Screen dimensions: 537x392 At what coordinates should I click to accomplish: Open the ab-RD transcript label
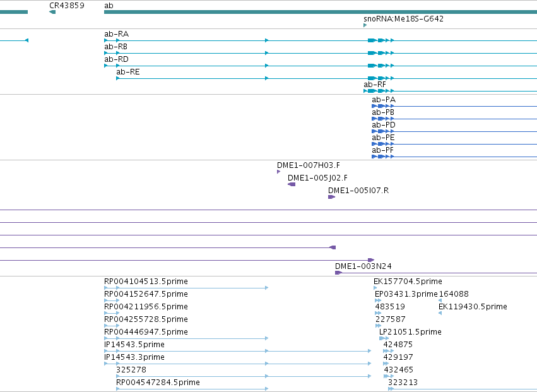pos(117,59)
